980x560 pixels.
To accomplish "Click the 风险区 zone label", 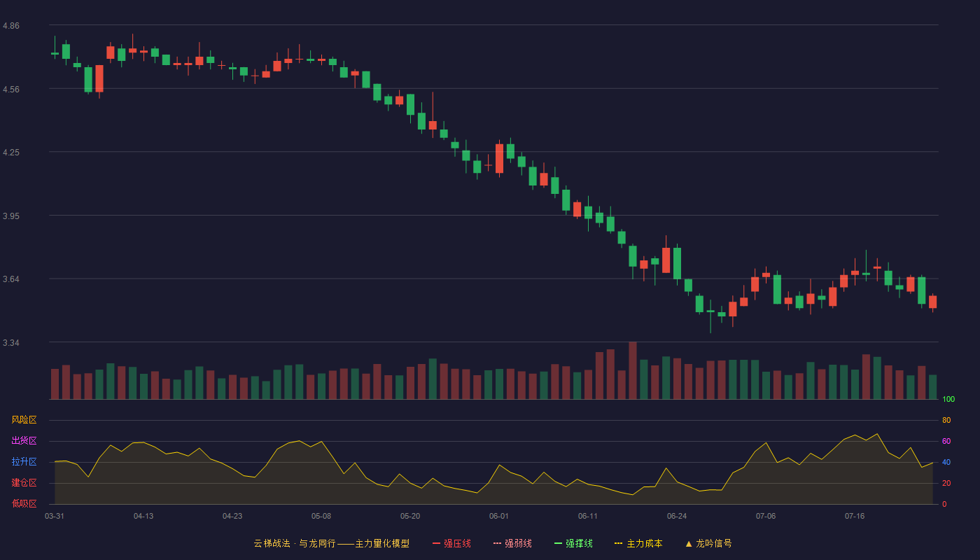I will [x=24, y=420].
